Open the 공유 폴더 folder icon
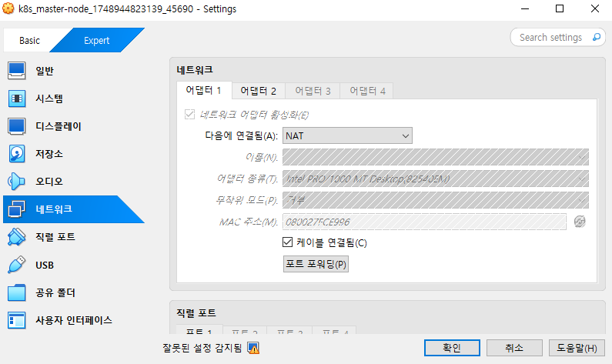Image resolution: width=612 pixels, height=364 pixels. (x=16, y=292)
